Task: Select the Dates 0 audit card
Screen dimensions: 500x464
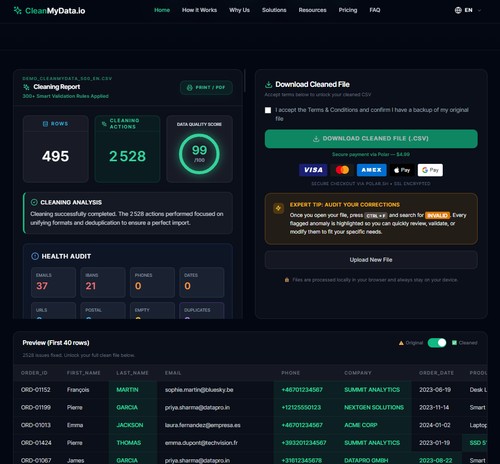Action: 202,282
